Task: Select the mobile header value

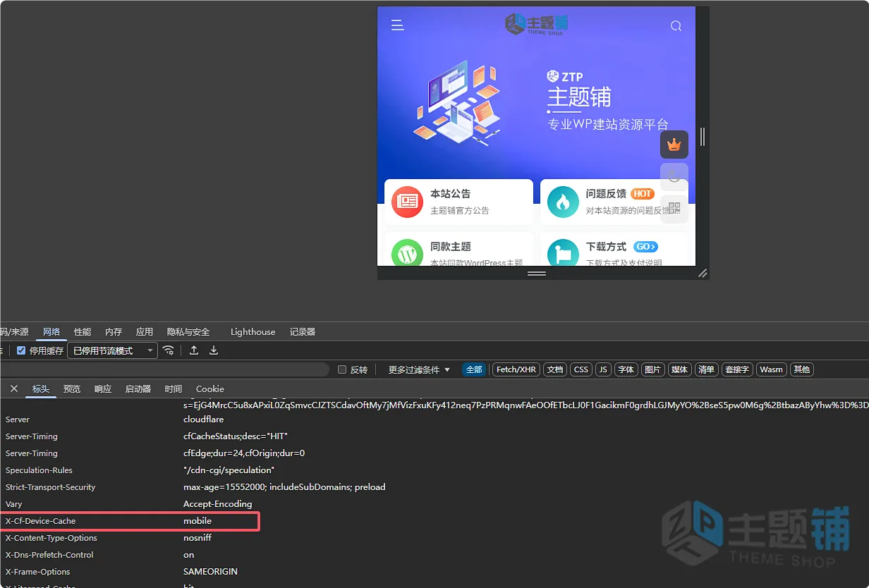Action: pyautogui.click(x=197, y=521)
